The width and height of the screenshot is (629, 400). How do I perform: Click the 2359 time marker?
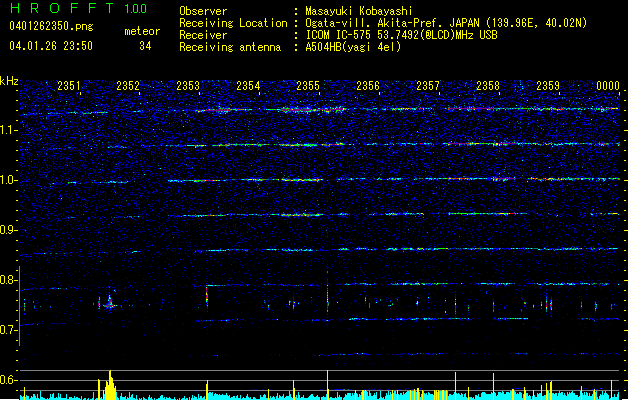point(548,86)
